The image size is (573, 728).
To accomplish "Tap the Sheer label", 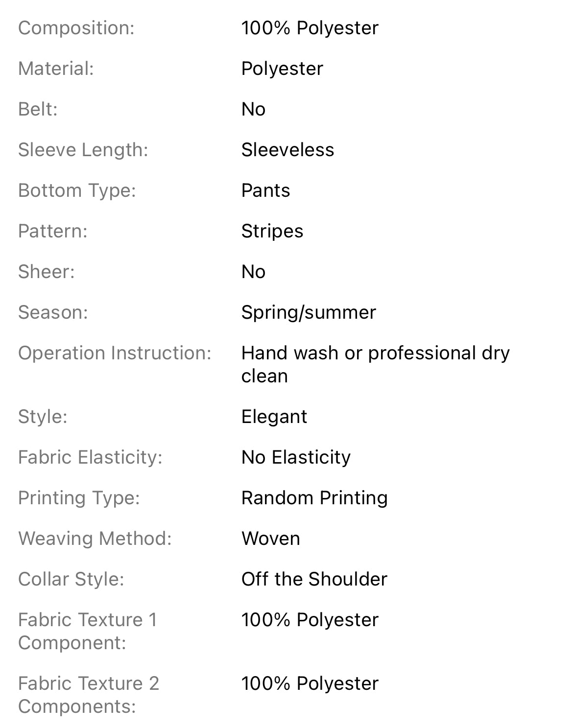I will [x=46, y=272].
